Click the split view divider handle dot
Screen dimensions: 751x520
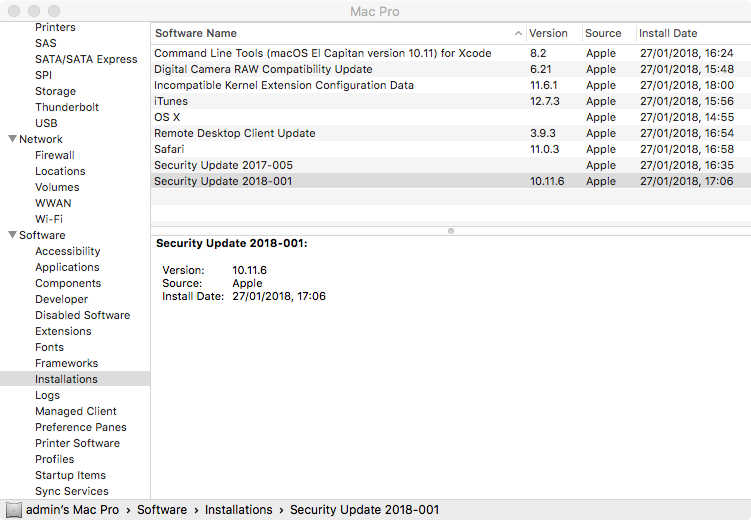(x=451, y=231)
